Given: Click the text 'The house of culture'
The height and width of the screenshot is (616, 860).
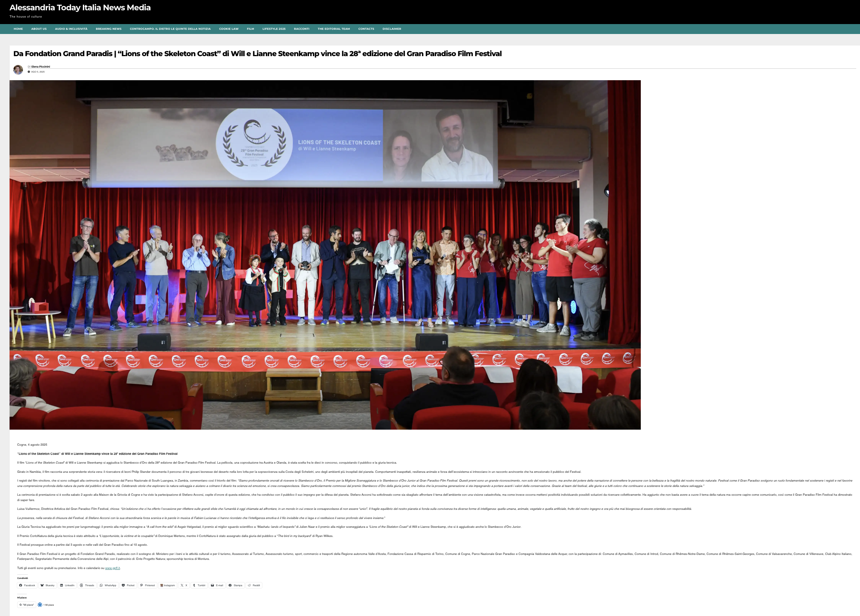Looking at the screenshot, I should (x=26, y=16).
